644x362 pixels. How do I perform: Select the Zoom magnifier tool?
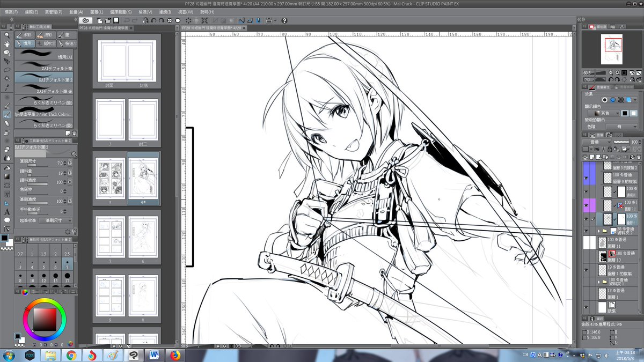(7, 35)
